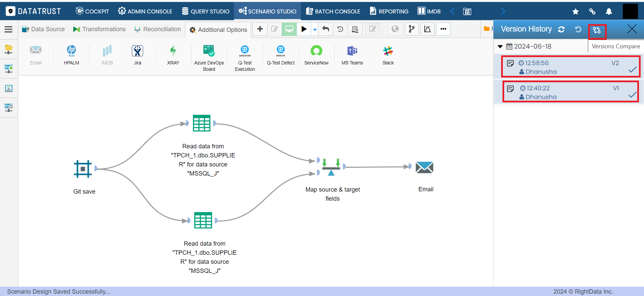Toggle the green monitor view button
Image resolution: width=644 pixels, height=296 pixels.
(289, 29)
